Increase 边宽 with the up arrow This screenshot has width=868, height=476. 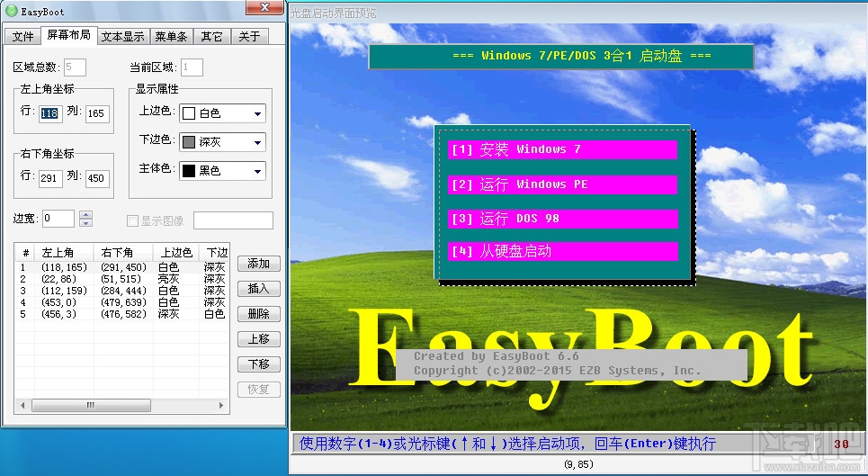click(x=85, y=215)
